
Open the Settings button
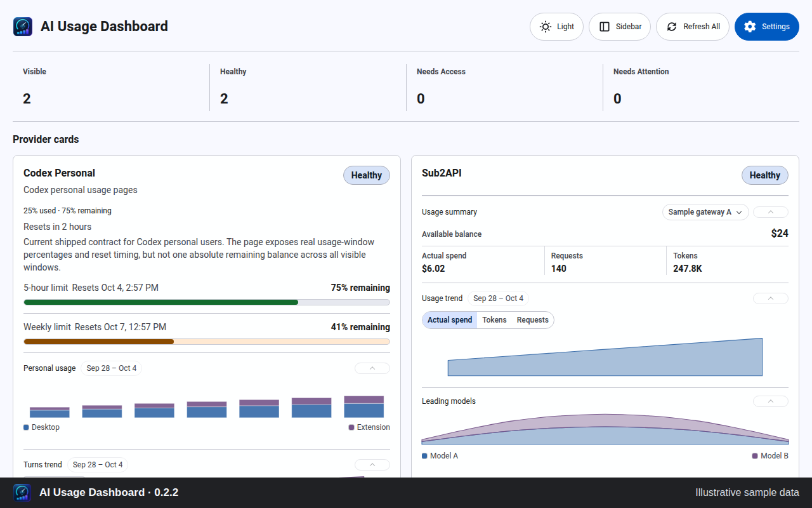(767, 27)
